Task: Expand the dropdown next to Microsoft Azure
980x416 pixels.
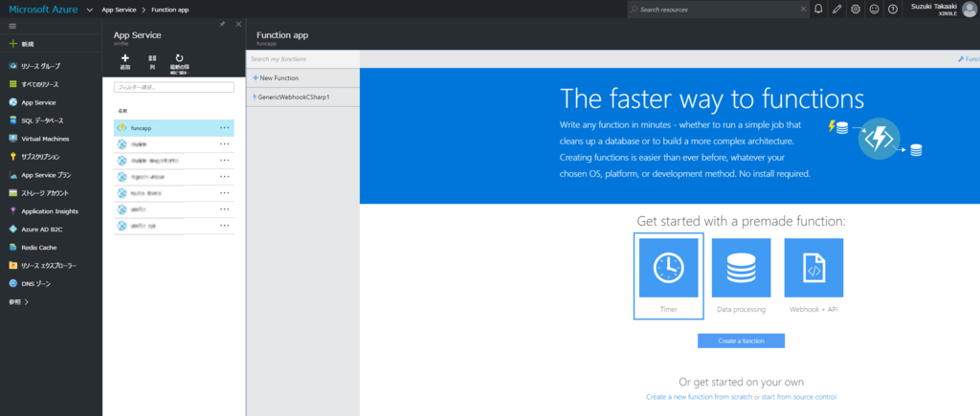Action: coord(91,10)
